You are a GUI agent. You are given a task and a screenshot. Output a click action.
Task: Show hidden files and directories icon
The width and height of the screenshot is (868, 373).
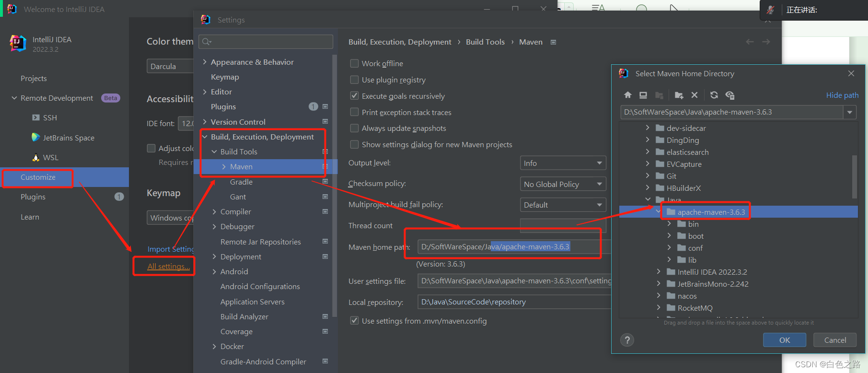(730, 95)
